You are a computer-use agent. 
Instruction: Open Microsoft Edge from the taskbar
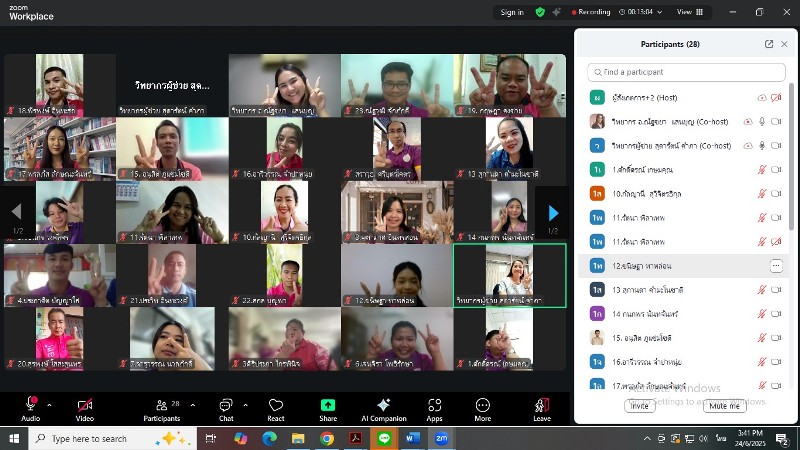[269, 438]
